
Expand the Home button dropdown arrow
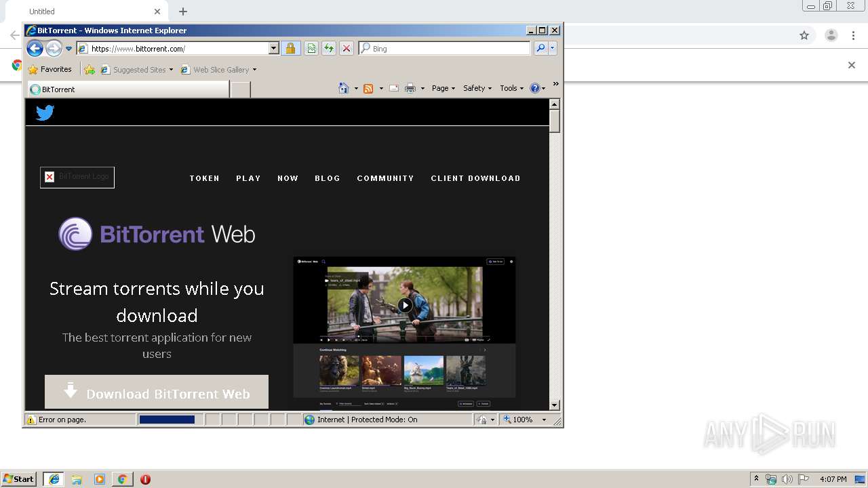pyautogui.click(x=356, y=88)
